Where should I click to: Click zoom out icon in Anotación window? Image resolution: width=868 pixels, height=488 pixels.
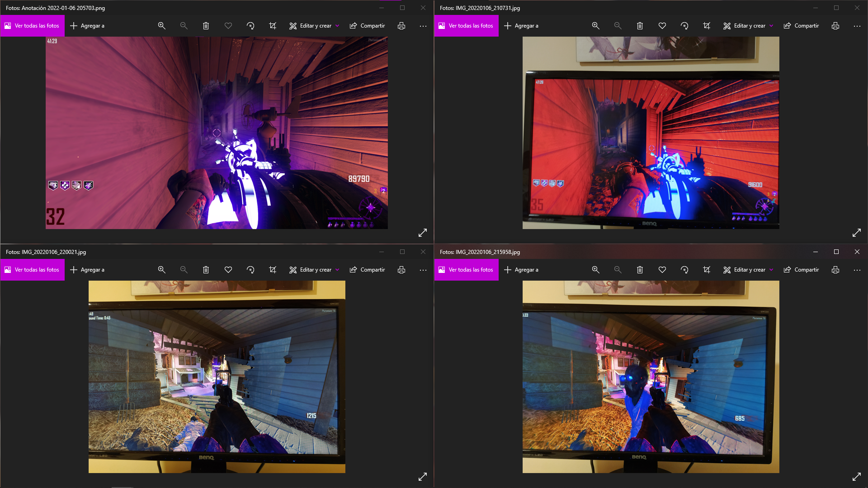pos(184,26)
